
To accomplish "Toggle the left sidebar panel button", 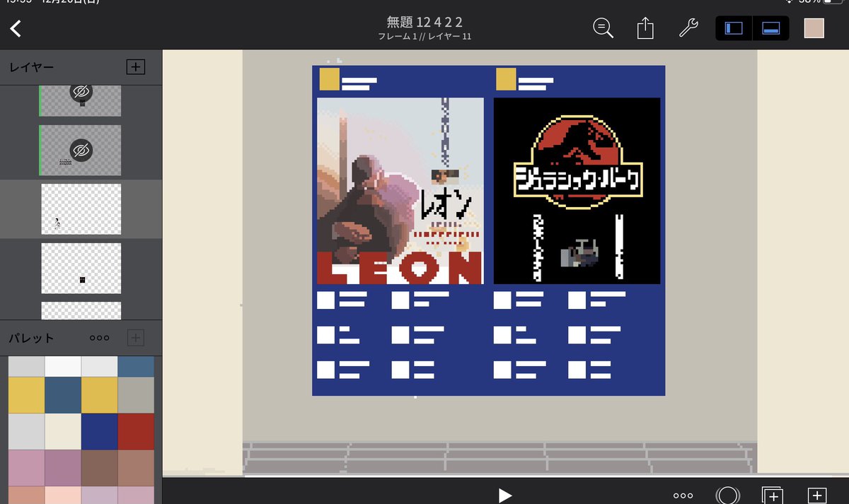I will [x=734, y=28].
